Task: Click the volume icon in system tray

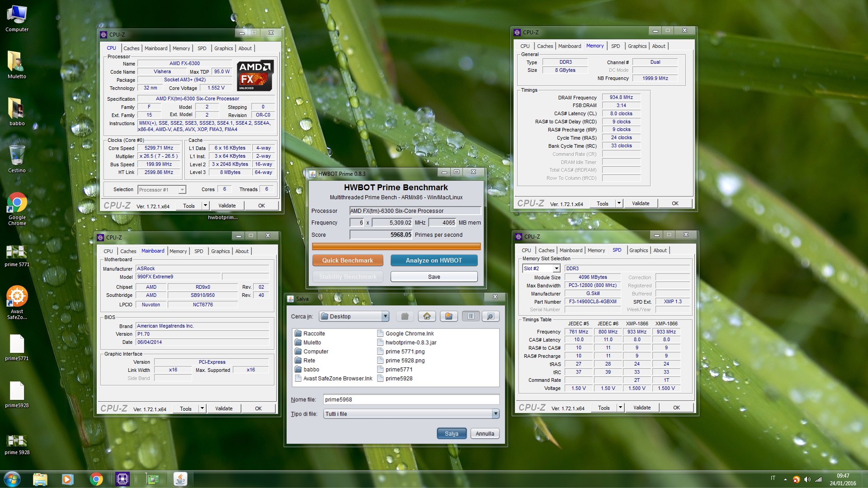Action: (x=807, y=479)
